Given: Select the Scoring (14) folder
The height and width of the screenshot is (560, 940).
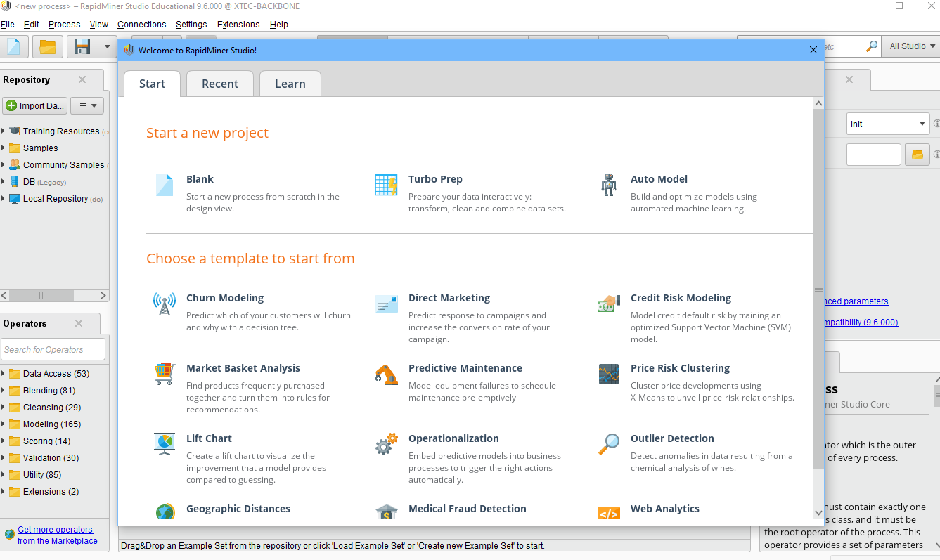Looking at the screenshot, I should pos(39,441).
